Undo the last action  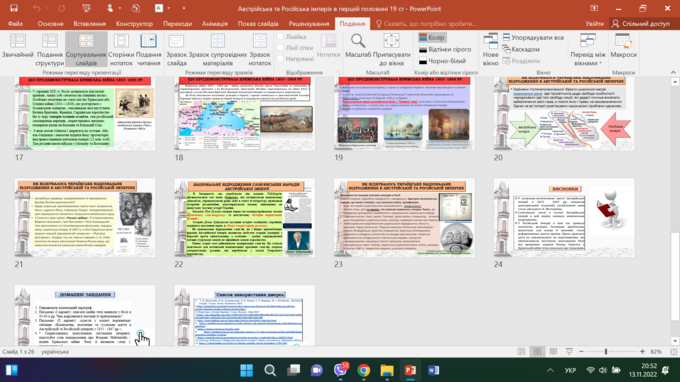36,8
